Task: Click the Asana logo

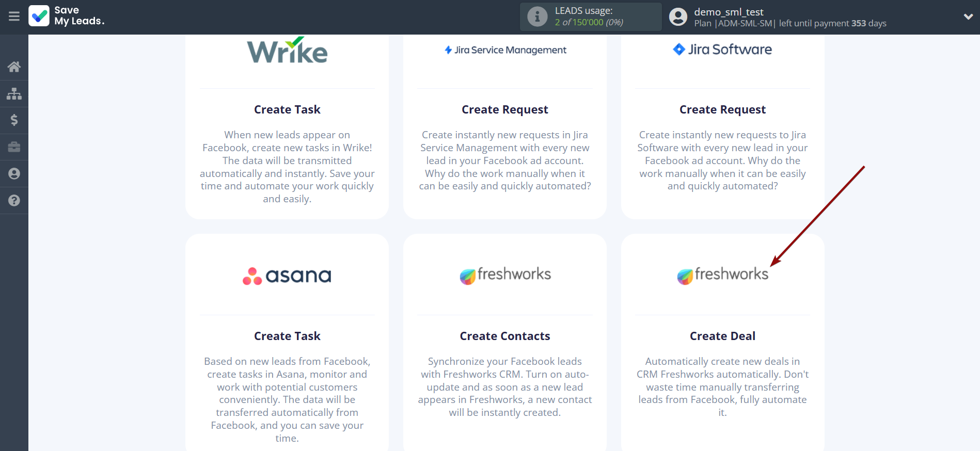Action: click(x=287, y=276)
